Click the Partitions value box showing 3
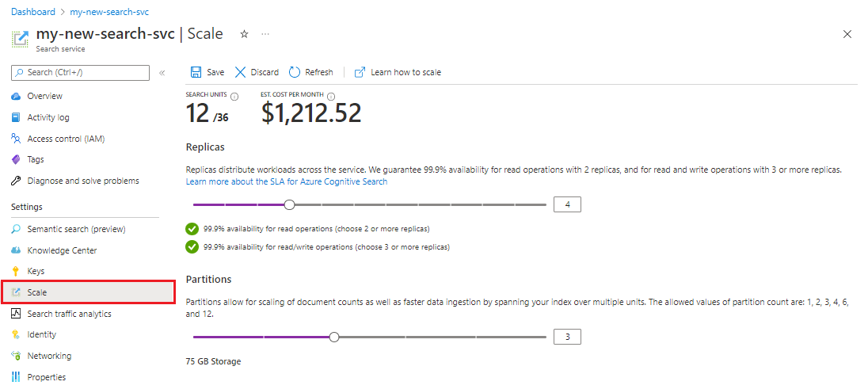This screenshot has width=868, height=389. pyautogui.click(x=567, y=337)
